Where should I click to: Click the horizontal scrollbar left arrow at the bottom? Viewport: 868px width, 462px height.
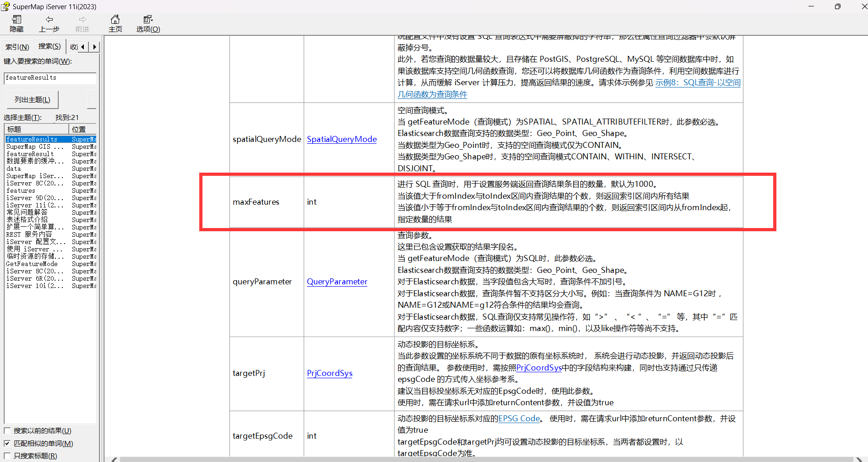tap(114, 459)
